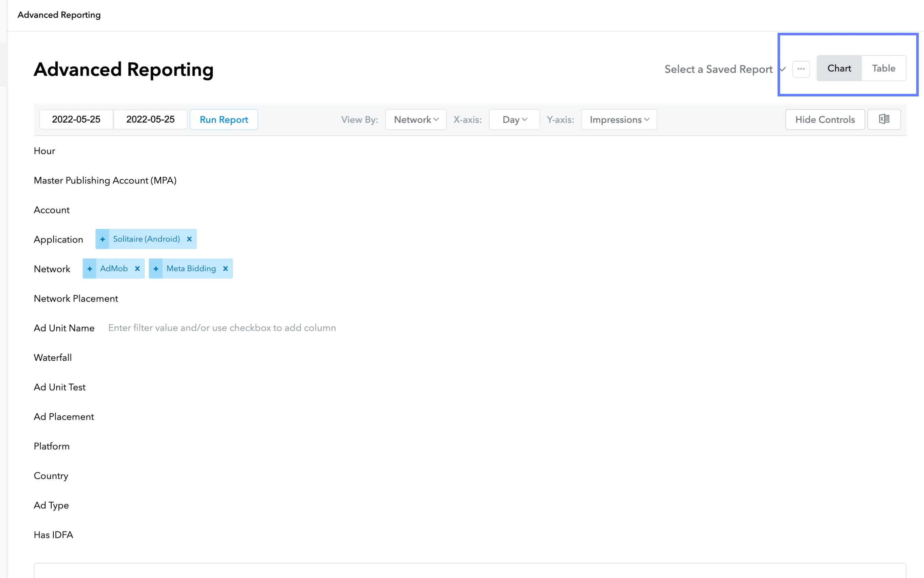Switch the view to Table
This screenshot has width=924, height=578.
click(x=884, y=68)
